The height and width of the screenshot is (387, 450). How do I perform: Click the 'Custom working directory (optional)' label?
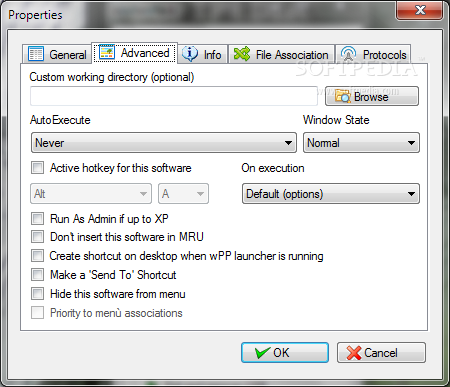[x=112, y=77]
